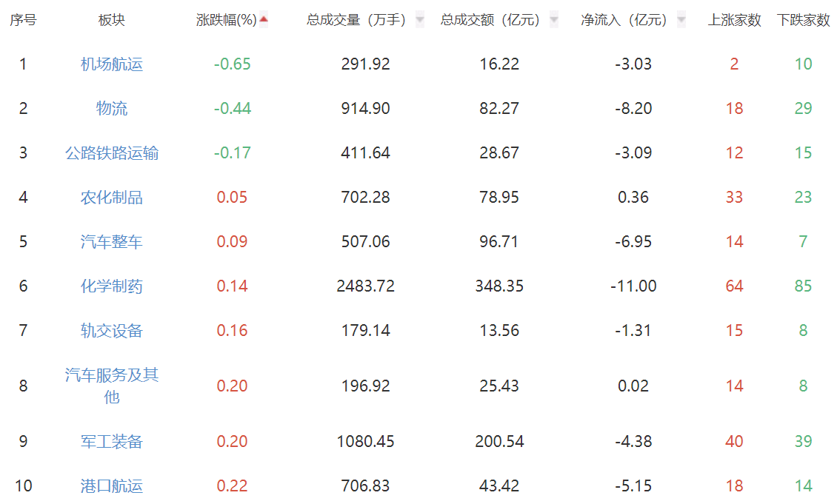Open the 港口航运 sector link
The width and height of the screenshot is (837, 504).
[x=112, y=486]
